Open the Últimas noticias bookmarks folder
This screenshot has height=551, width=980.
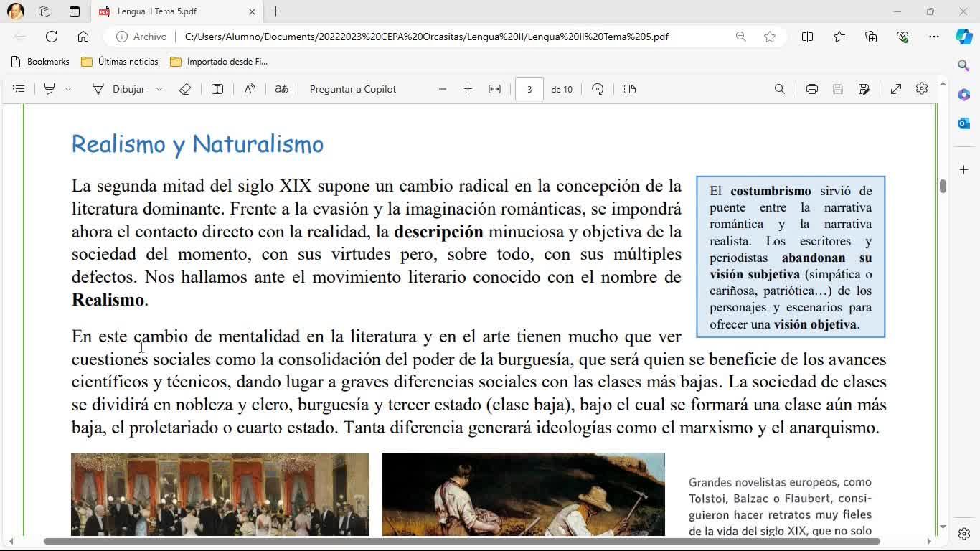point(120,62)
